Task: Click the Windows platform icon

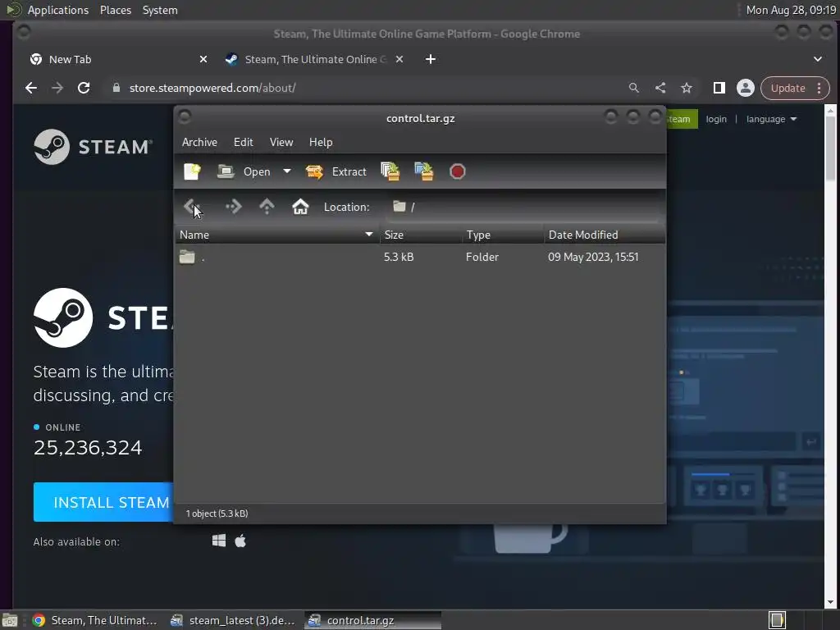Action: pos(218,541)
